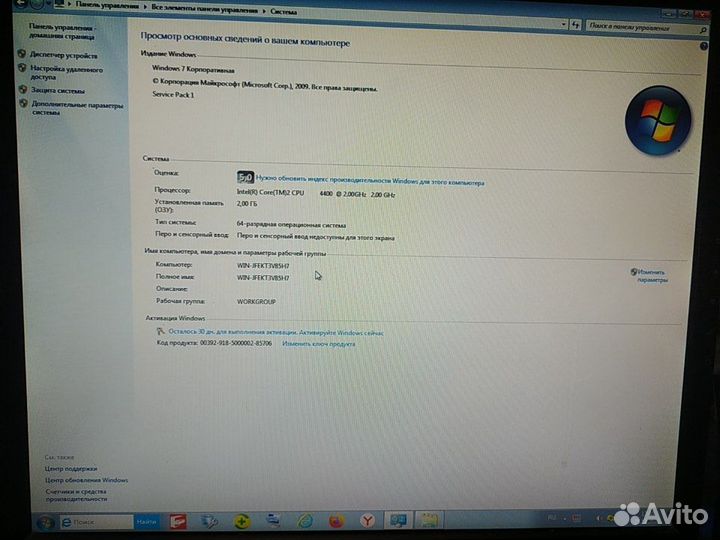Click the red app icon in taskbar

(x=178, y=521)
